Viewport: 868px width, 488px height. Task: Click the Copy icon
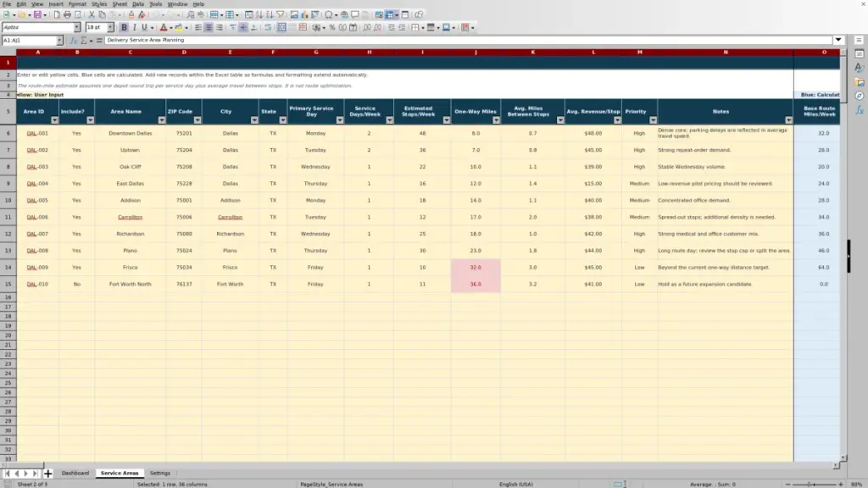102,14
